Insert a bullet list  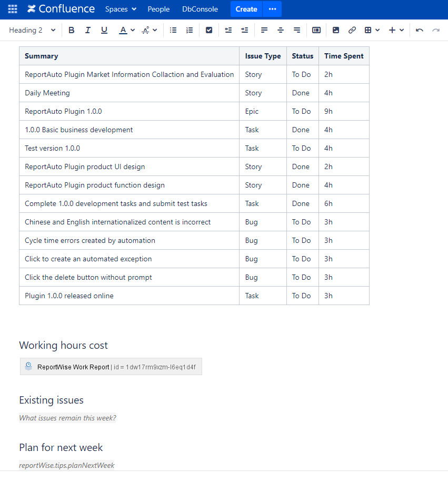click(173, 30)
